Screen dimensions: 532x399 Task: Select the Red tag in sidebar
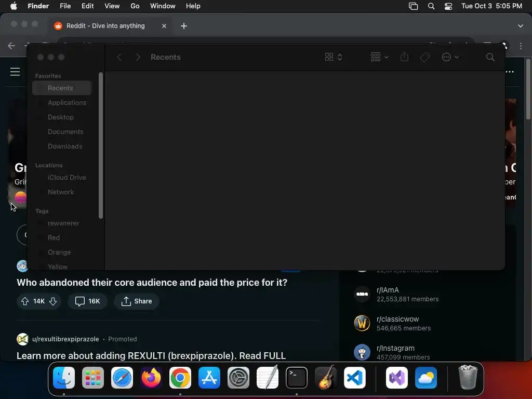click(62, 238)
